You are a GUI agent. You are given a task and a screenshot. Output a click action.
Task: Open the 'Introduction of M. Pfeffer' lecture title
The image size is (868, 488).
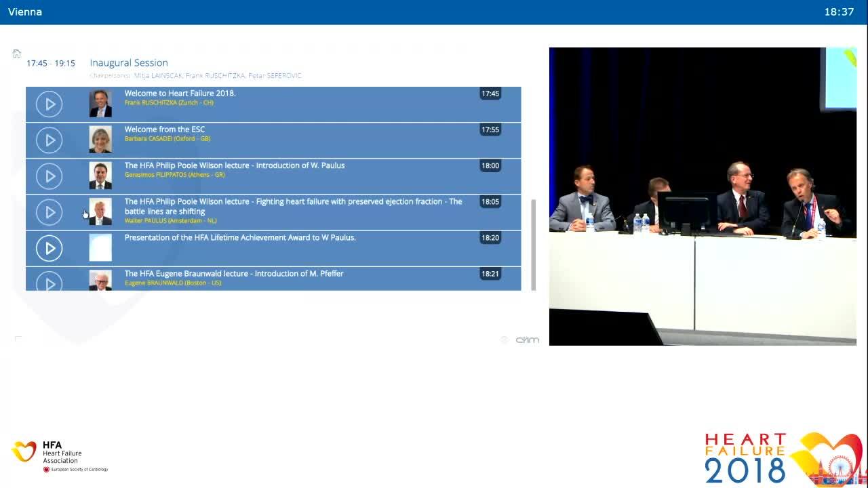234,274
